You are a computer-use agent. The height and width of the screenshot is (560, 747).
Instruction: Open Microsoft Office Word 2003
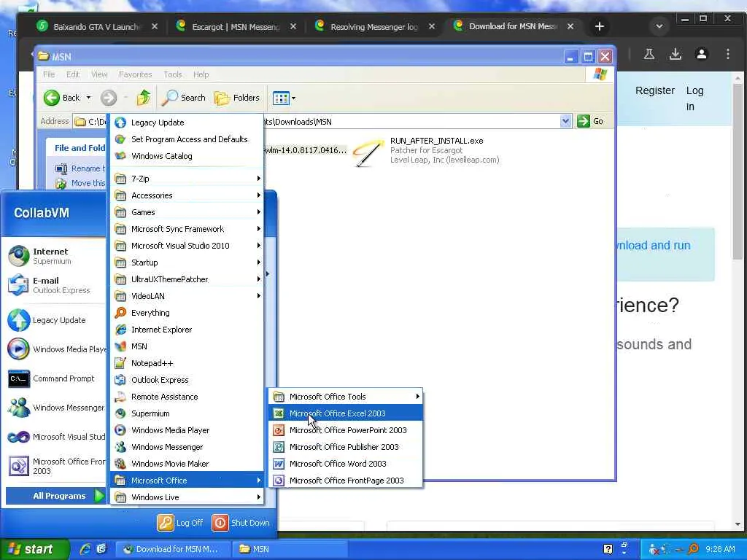(345, 463)
